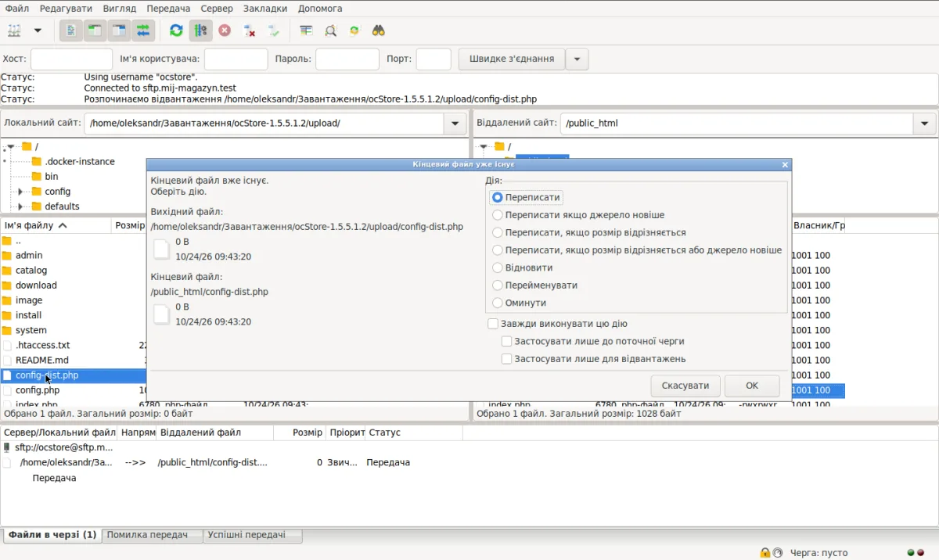
Task: Click the bin folder icon in local tree
Action: click(x=36, y=177)
